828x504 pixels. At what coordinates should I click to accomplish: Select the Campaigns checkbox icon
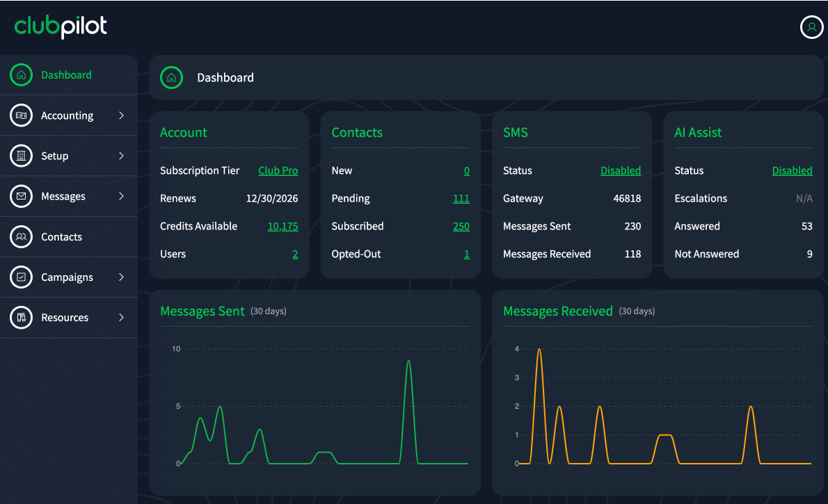21,277
